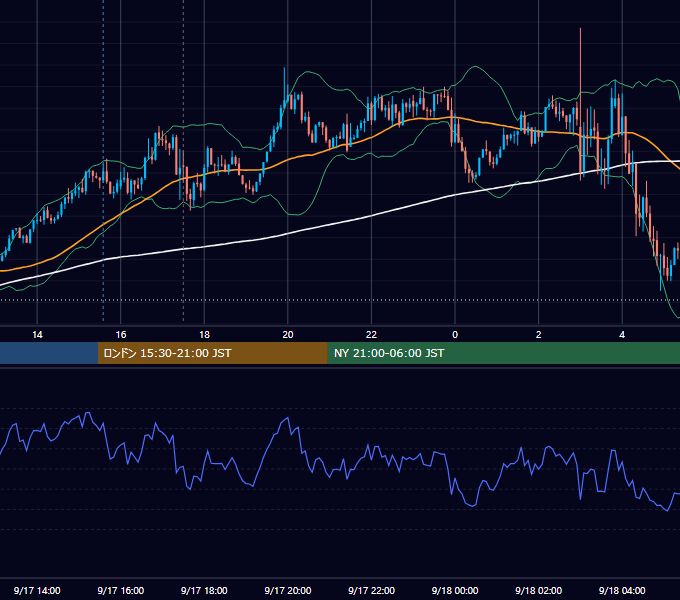This screenshot has height=600, width=680.
Task: Click the 9/17 22:00 date label
Action: 372,590
